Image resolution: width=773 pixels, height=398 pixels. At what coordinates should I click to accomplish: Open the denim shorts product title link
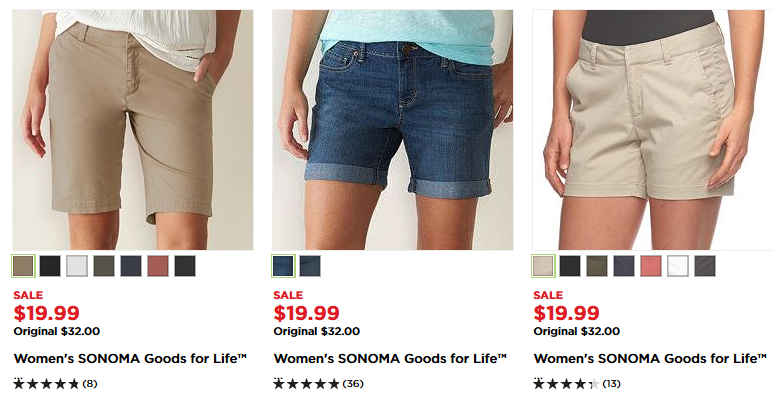coord(390,359)
